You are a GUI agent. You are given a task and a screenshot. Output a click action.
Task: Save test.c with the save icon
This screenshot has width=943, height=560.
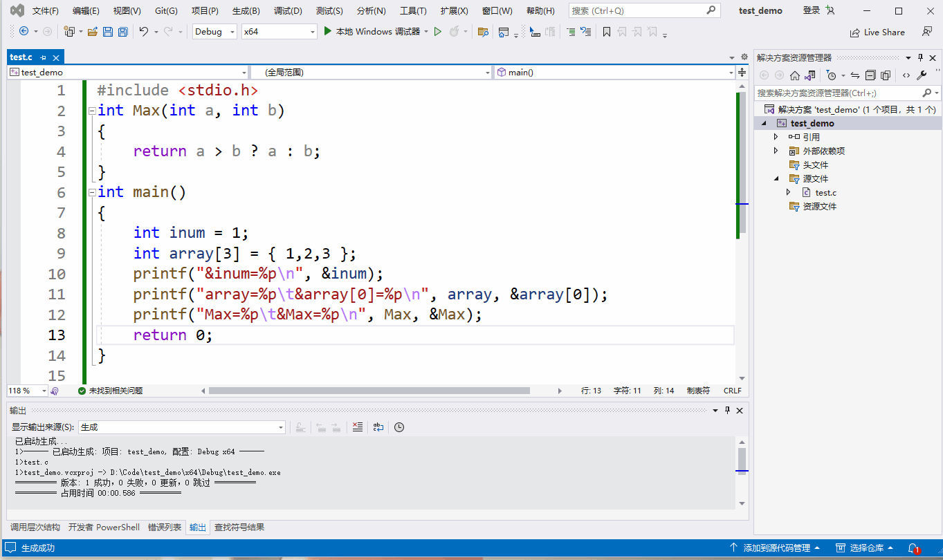pos(108,32)
